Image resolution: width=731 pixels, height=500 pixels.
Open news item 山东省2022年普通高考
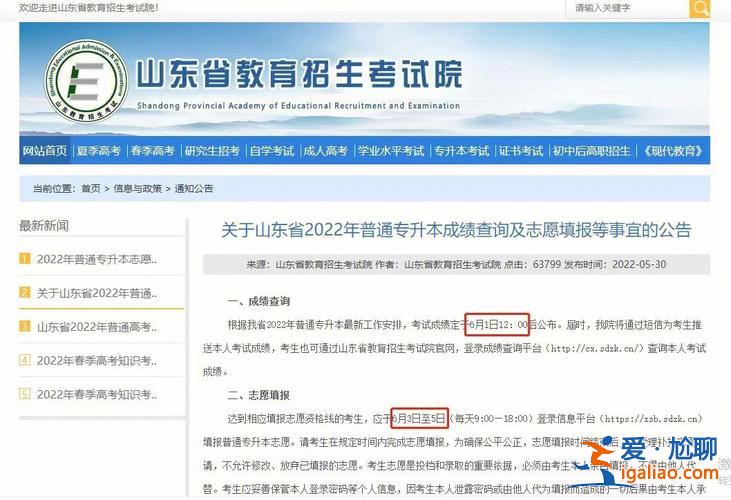(97, 327)
